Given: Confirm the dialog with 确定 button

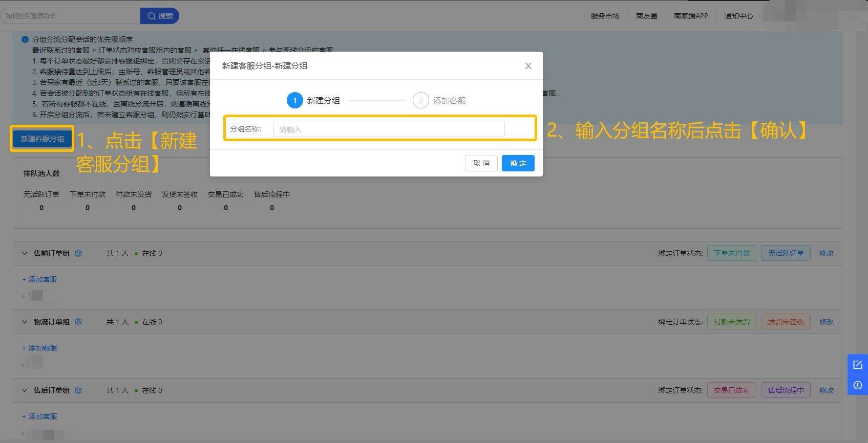Looking at the screenshot, I should (x=518, y=163).
